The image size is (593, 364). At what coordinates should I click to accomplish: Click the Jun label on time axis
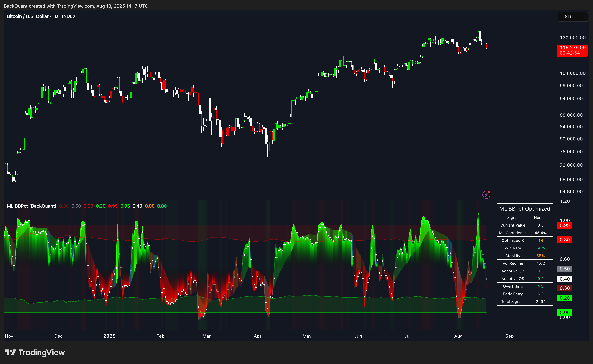click(358, 336)
